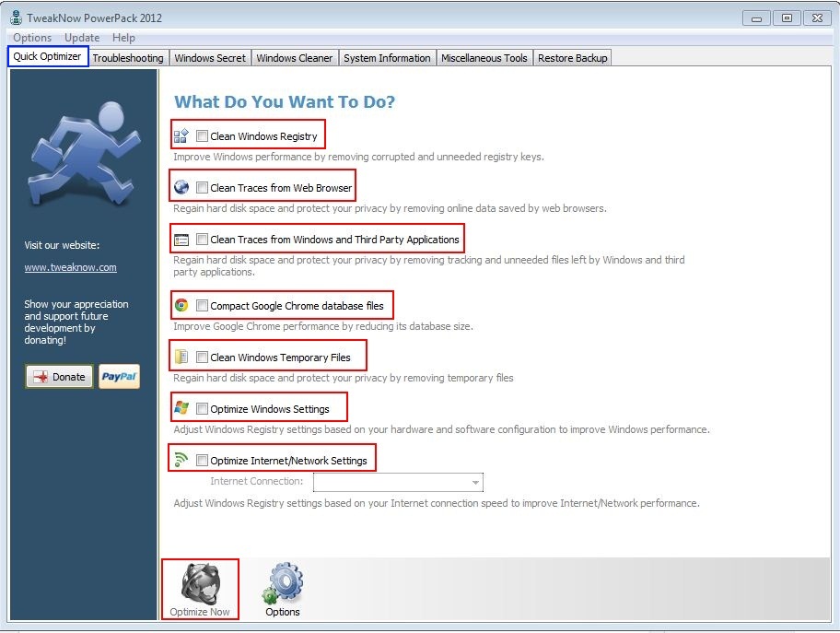Check Clean Windows Temporary Files

point(202,357)
